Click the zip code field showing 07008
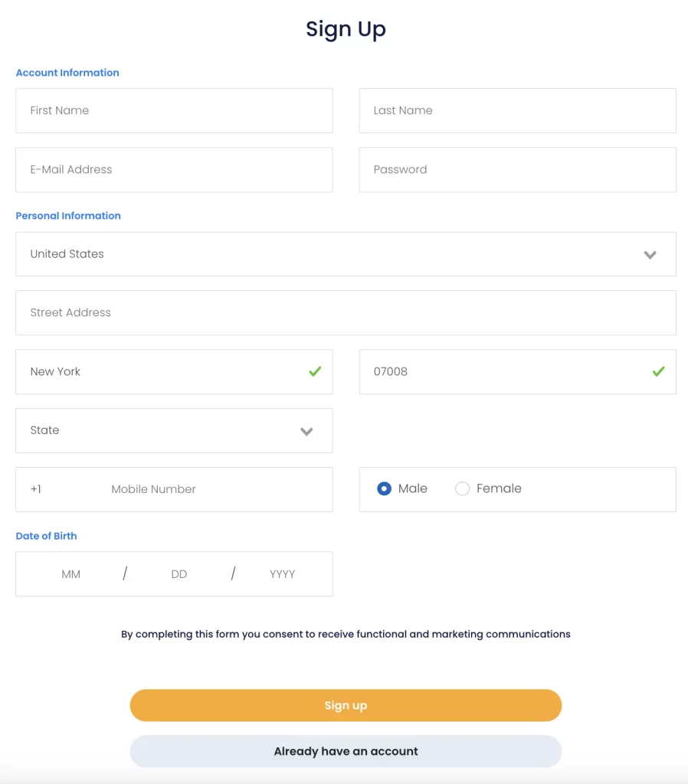The height and width of the screenshot is (784, 688). [498, 371]
